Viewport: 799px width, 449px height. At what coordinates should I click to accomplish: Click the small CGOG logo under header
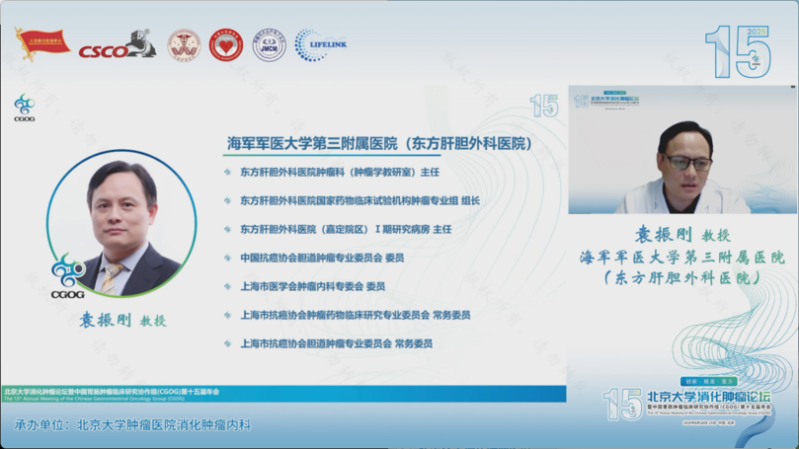click(x=24, y=108)
